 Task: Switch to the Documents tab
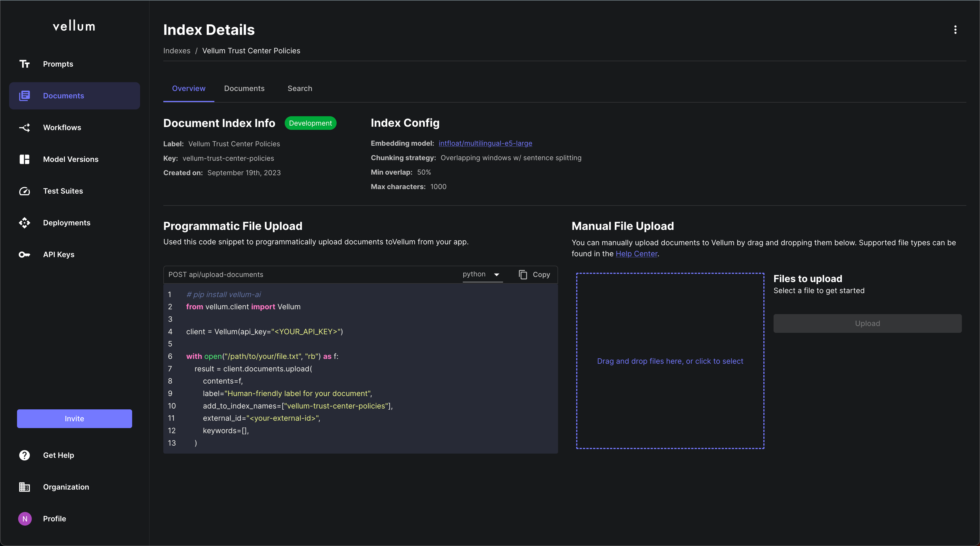(244, 88)
